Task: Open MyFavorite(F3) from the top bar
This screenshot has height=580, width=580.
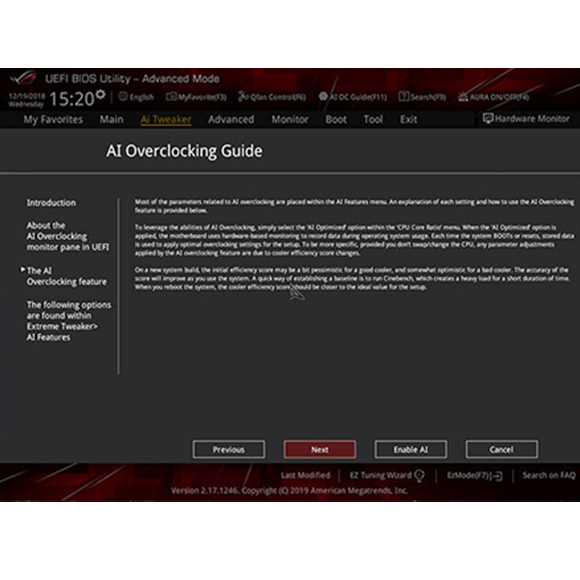Action: click(x=196, y=97)
